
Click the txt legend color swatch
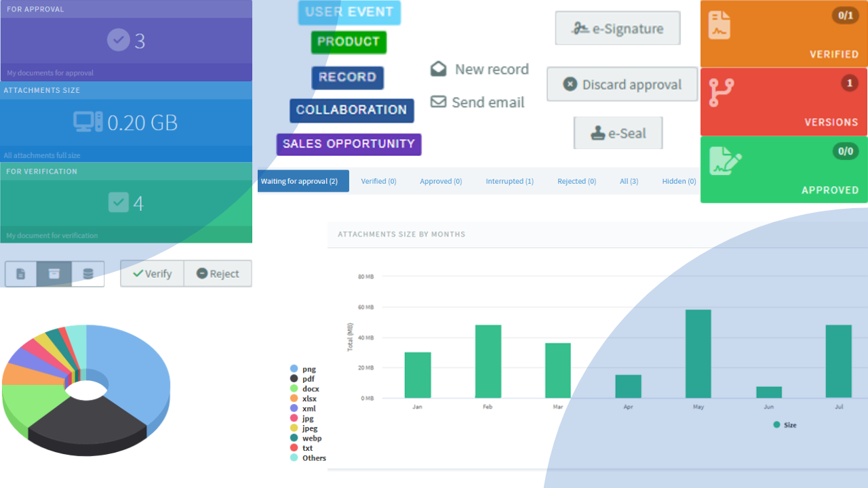point(294,447)
